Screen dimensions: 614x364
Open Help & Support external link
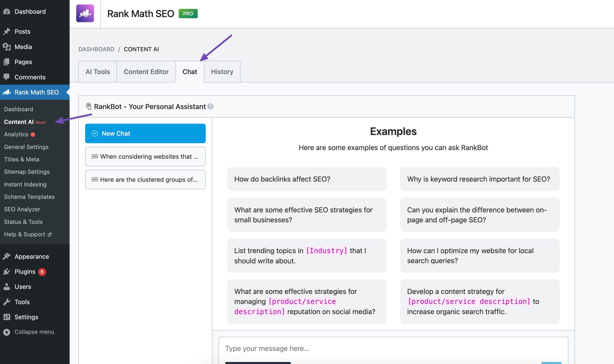(28, 235)
